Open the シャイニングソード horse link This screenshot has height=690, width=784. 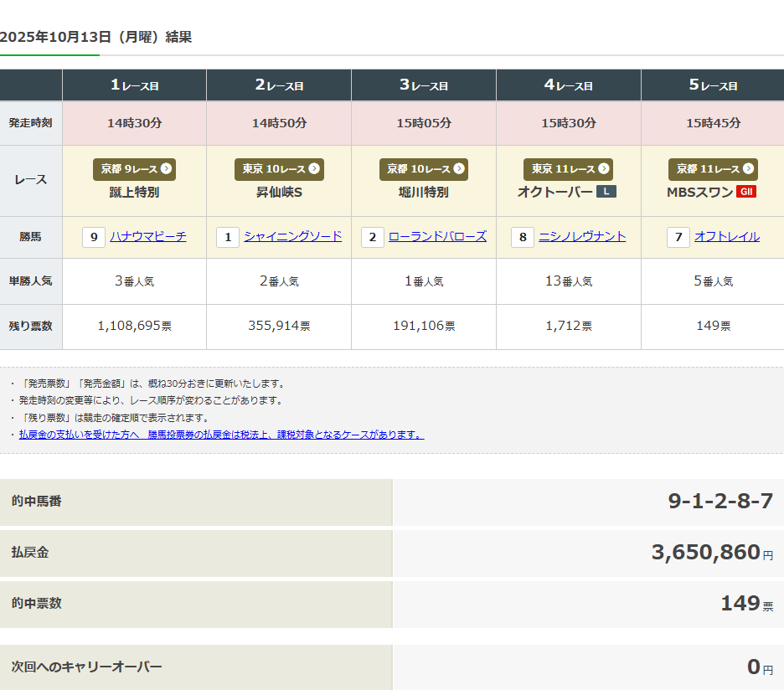[x=292, y=237]
